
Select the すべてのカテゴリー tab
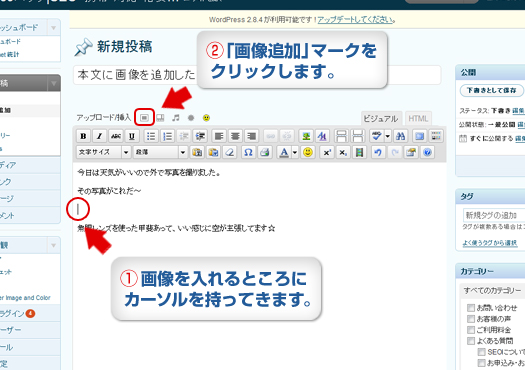(492, 291)
